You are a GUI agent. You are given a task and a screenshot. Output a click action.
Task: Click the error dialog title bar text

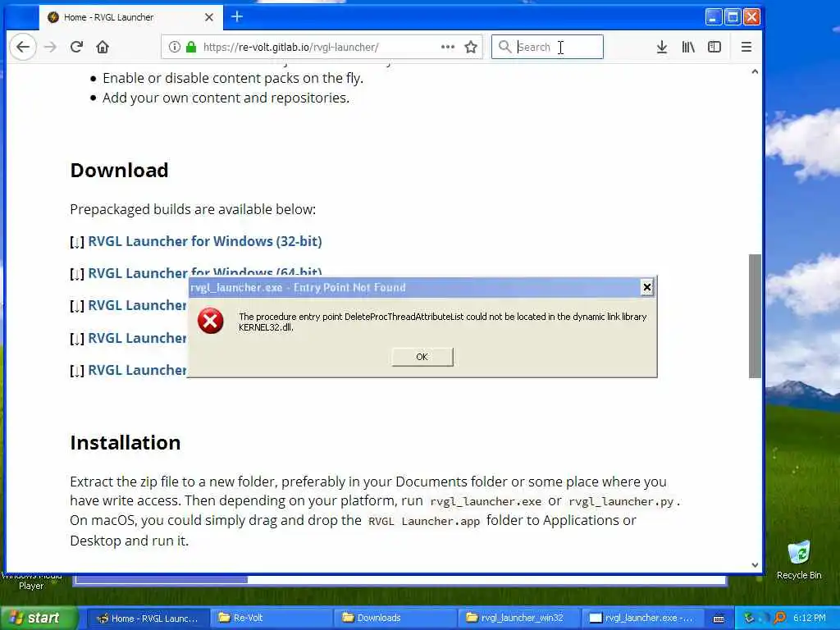(298, 288)
